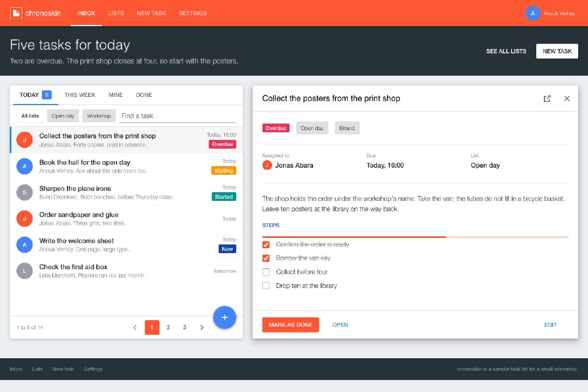Click 'Edit' in task detail footer

pos(550,325)
